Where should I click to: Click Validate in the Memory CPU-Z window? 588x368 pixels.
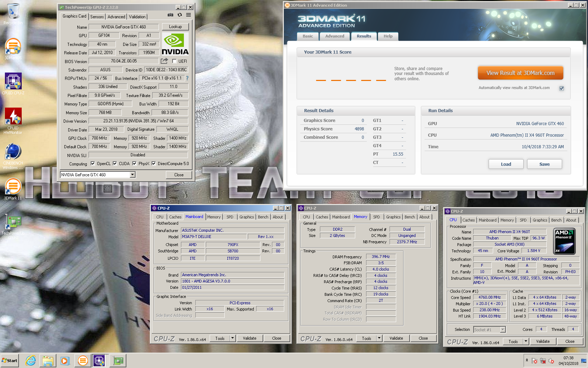[396, 338]
